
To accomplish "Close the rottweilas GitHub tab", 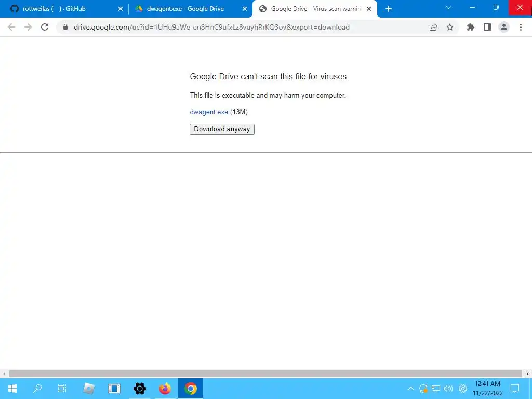I will click(120, 9).
